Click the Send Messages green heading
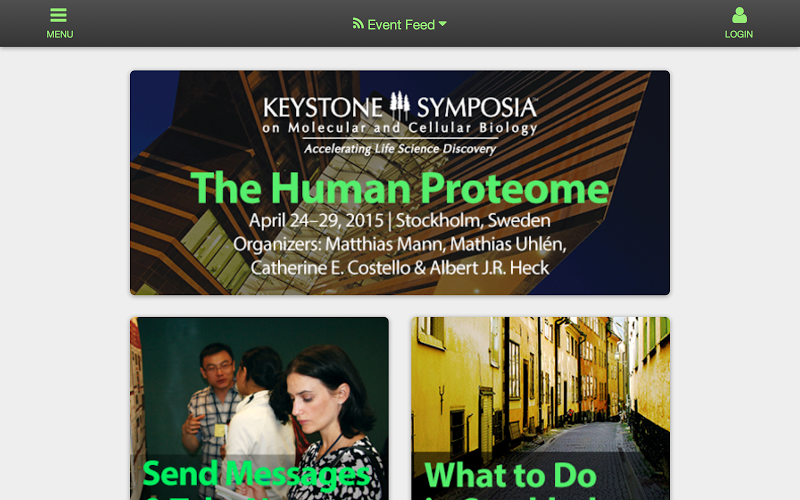Viewport: 800px width, 500px height. coord(257,475)
